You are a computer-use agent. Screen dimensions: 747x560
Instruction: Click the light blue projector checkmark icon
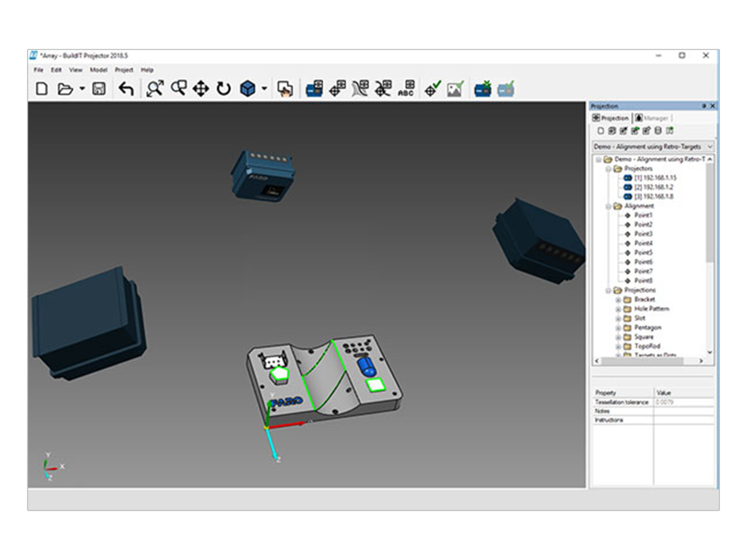click(x=506, y=89)
